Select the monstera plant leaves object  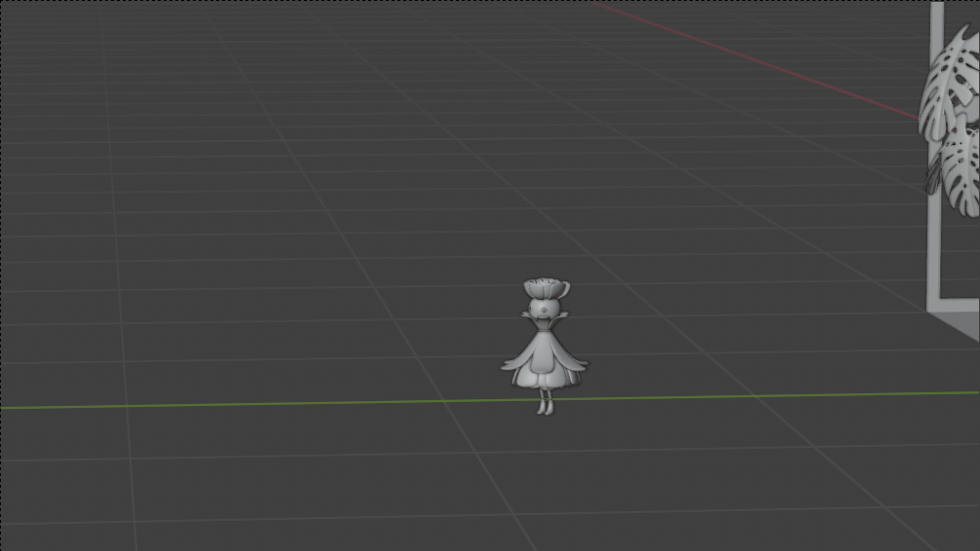coord(951,122)
